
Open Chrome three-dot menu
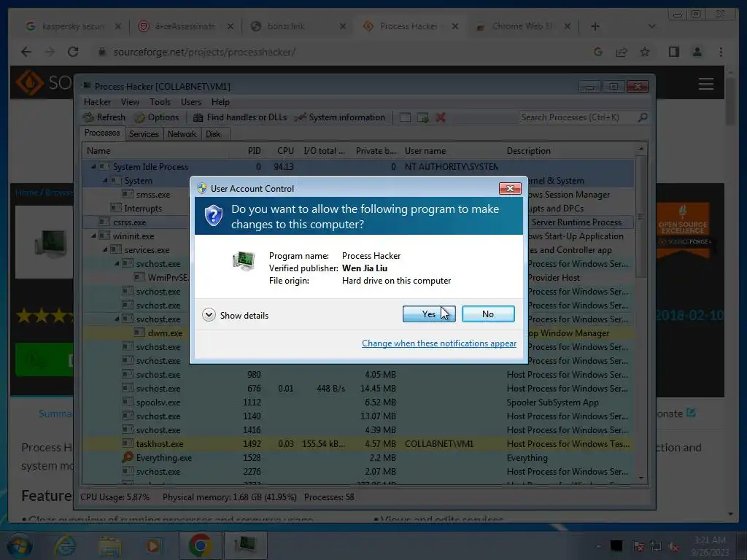point(721,52)
